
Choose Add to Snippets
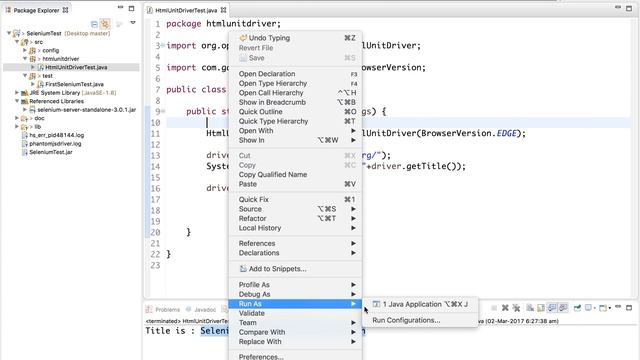point(296,269)
